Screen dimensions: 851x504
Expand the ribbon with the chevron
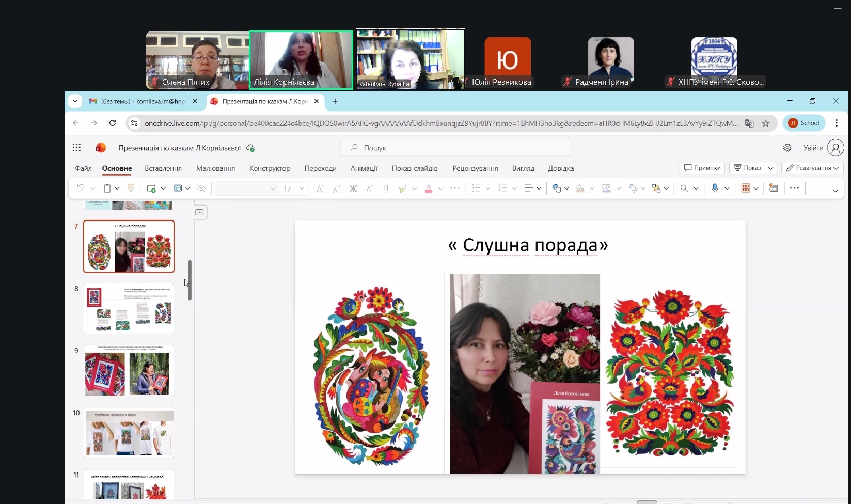point(835,191)
